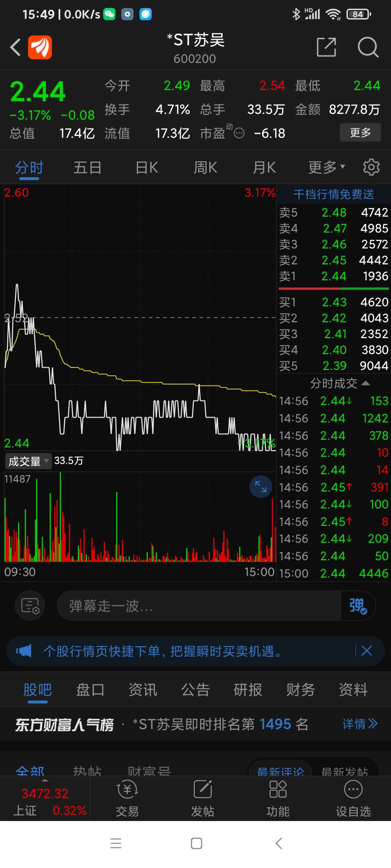The image size is (391, 868).
Task: Tap the big 2.44 current price
Action: click(x=38, y=91)
